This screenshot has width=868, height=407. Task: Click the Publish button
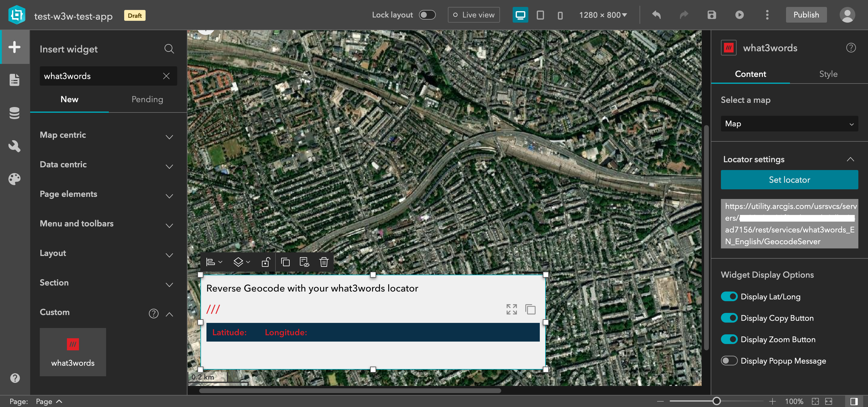(x=805, y=15)
